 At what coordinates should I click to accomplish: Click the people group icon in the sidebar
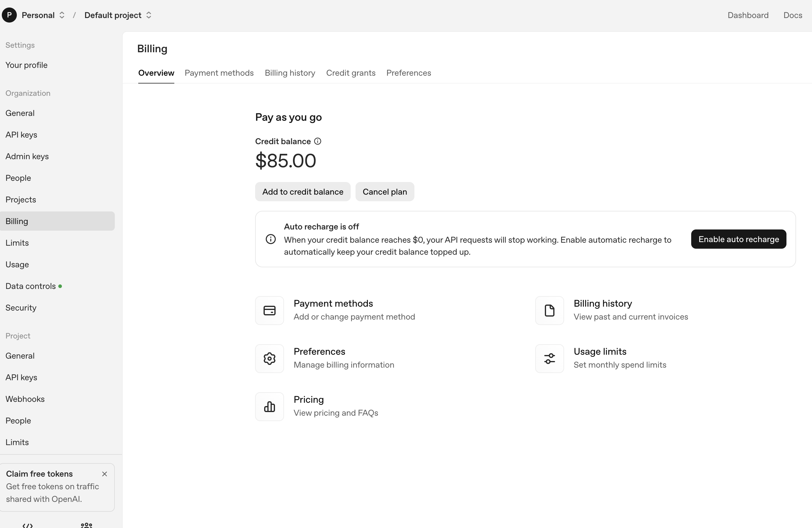[x=86, y=525]
